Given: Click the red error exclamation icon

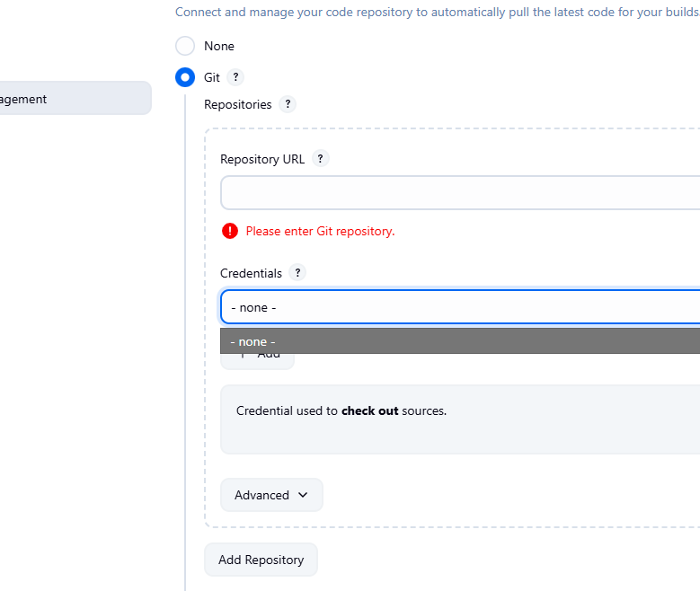Looking at the screenshot, I should point(230,231).
